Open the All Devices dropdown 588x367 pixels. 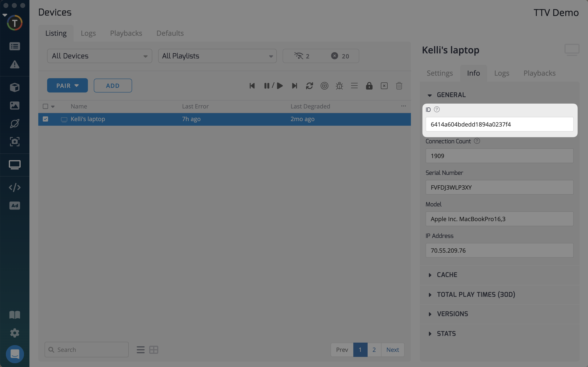pos(99,56)
